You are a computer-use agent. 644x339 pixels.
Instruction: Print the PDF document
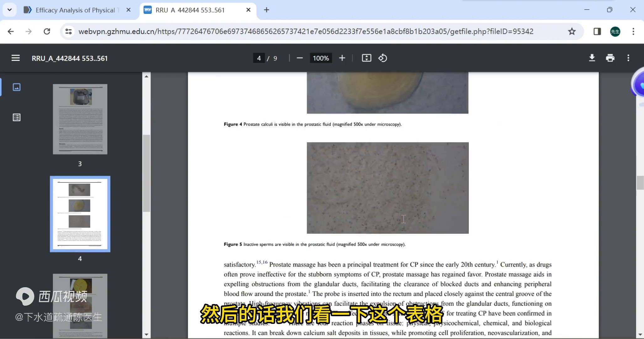click(x=610, y=58)
